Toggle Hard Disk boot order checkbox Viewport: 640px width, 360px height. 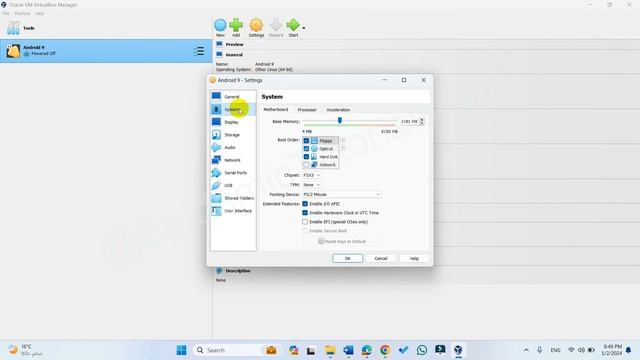click(306, 157)
